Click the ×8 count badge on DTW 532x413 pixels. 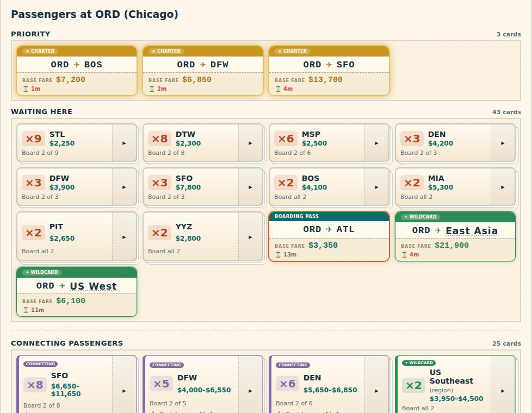(x=159, y=139)
